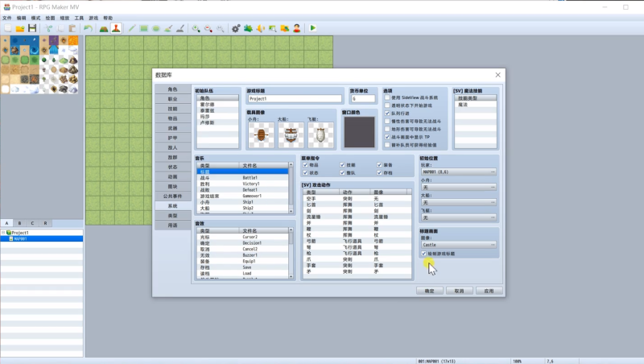Click the Save Project floppy icon
This screenshot has width=644, height=364.
[x=32, y=28]
